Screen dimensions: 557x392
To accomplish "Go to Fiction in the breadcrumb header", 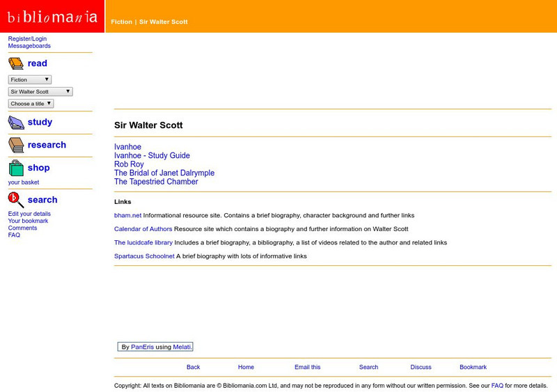I will (121, 22).
